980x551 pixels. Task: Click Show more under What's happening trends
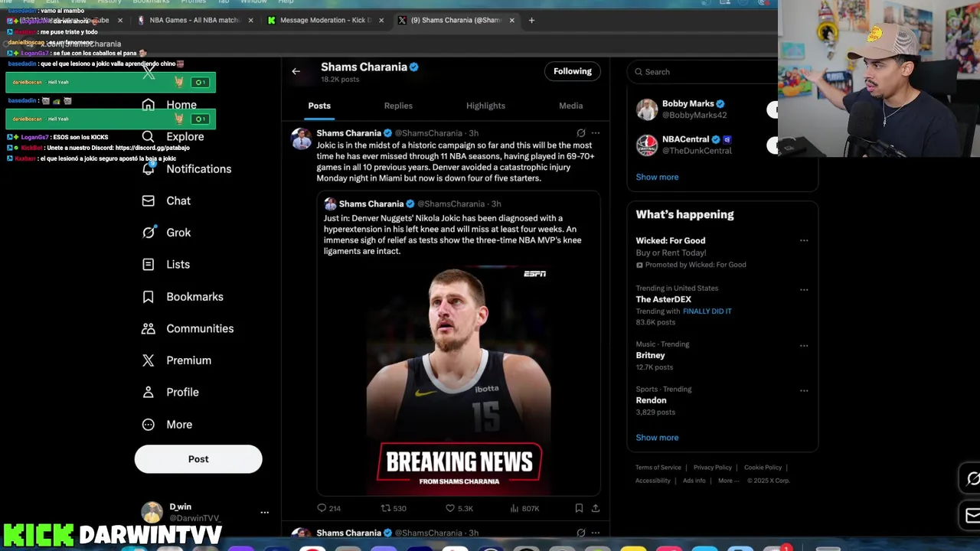(657, 438)
